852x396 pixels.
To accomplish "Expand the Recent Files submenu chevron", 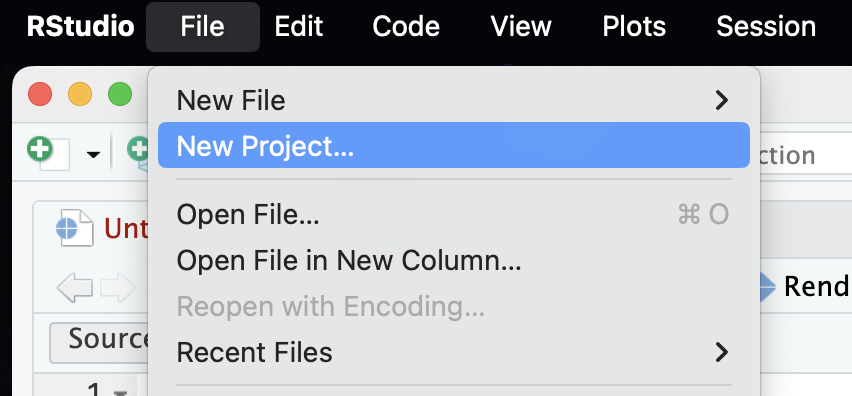I will (721, 352).
